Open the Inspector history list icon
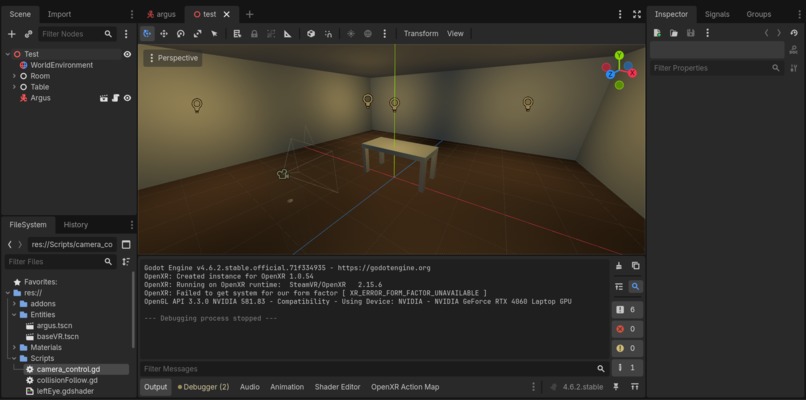This screenshot has height=400, width=806. pos(794,33)
